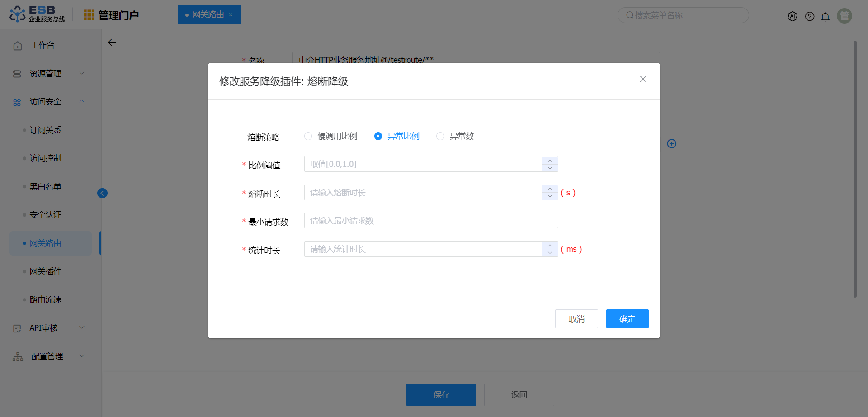Screen dimensions: 868x417
Task: Select the 异常数 radio option
Action: pos(440,136)
